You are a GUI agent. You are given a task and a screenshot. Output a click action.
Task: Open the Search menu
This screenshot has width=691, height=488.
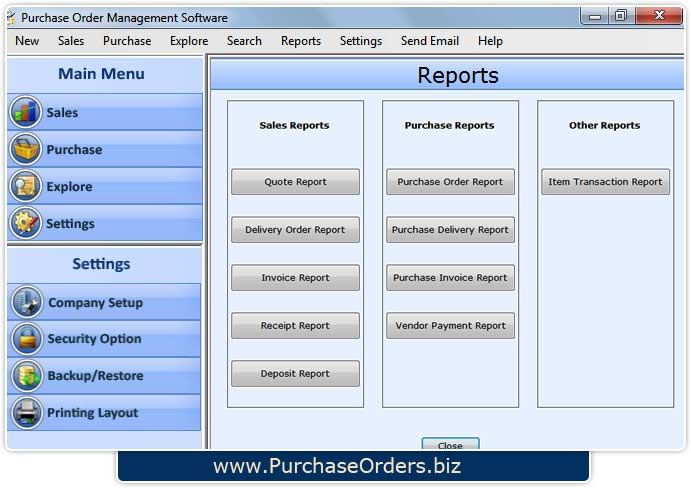pyautogui.click(x=244, y=41)
